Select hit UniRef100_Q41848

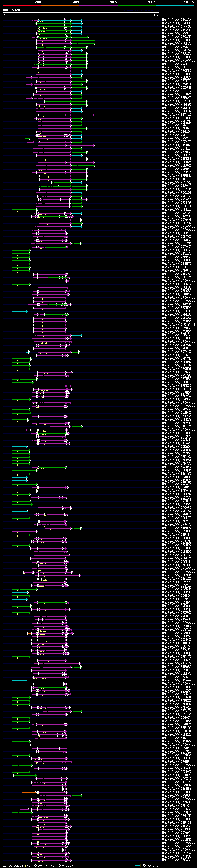(177, 145)
